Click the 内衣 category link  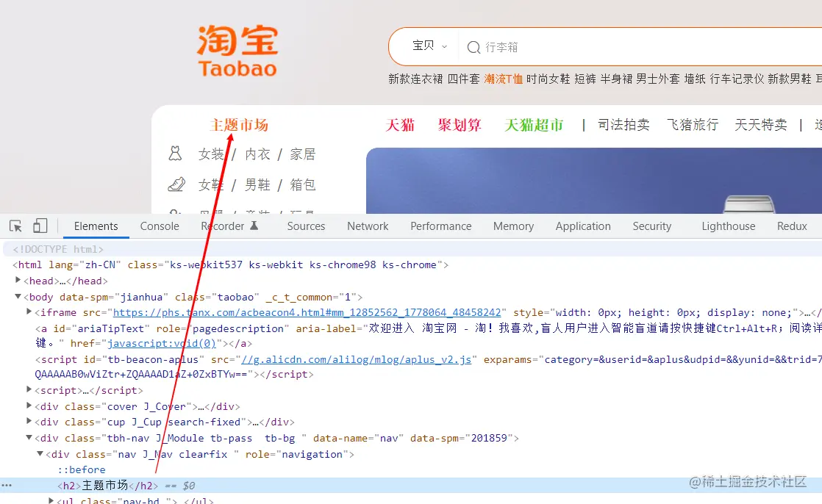click(257, 154)
